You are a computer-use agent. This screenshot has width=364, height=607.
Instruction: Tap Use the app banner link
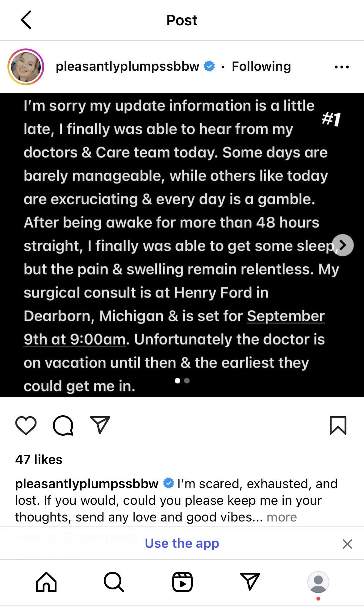[x=182, y=543]
